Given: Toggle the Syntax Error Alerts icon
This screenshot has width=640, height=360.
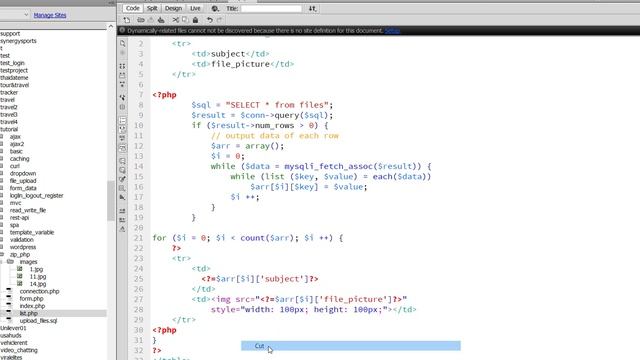Looking at the screenshot, I should 122,148.
